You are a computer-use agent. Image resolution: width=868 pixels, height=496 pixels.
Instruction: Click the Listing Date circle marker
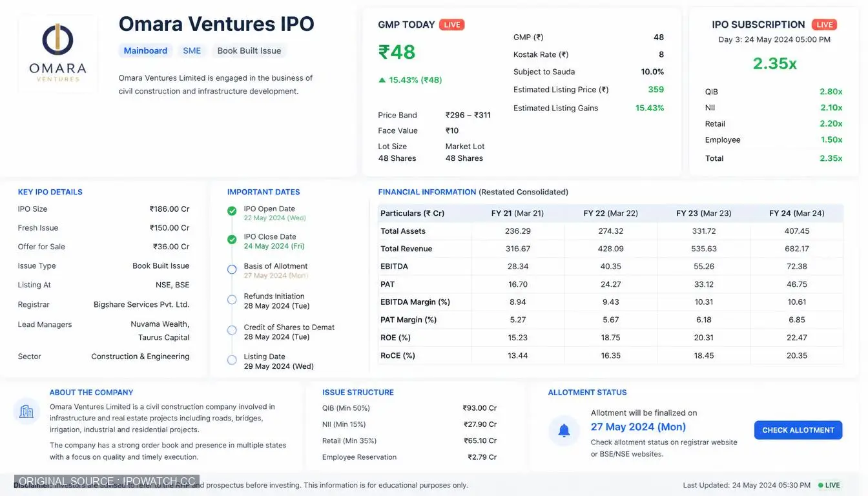(232, 360)
